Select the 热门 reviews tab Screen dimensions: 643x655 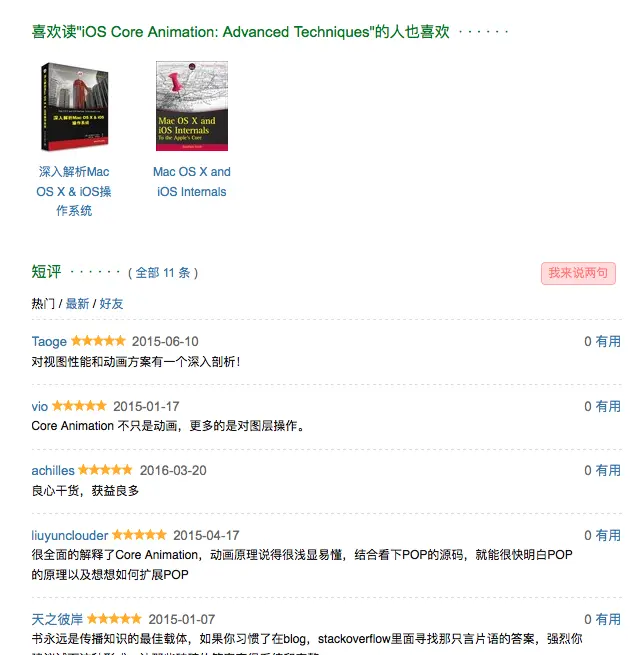point(43,303)
